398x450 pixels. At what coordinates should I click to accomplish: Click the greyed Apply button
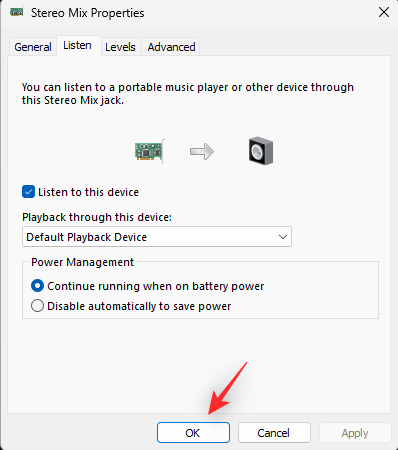pos(355,433)
